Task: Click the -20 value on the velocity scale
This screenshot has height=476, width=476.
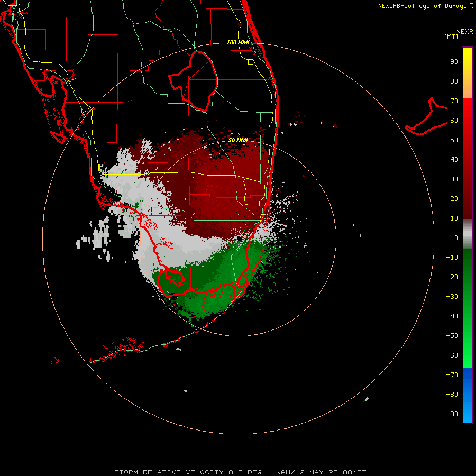Action: click(452, 277)
